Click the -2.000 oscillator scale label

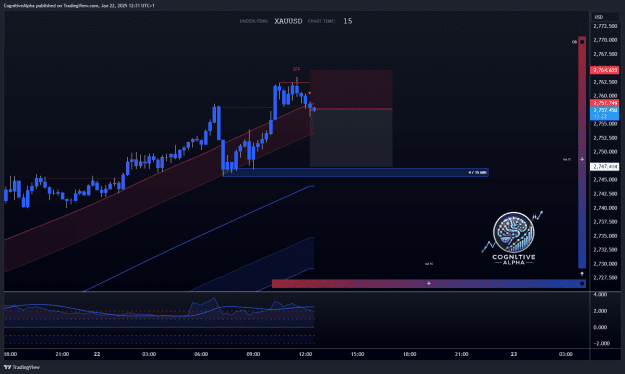[601, 343]
